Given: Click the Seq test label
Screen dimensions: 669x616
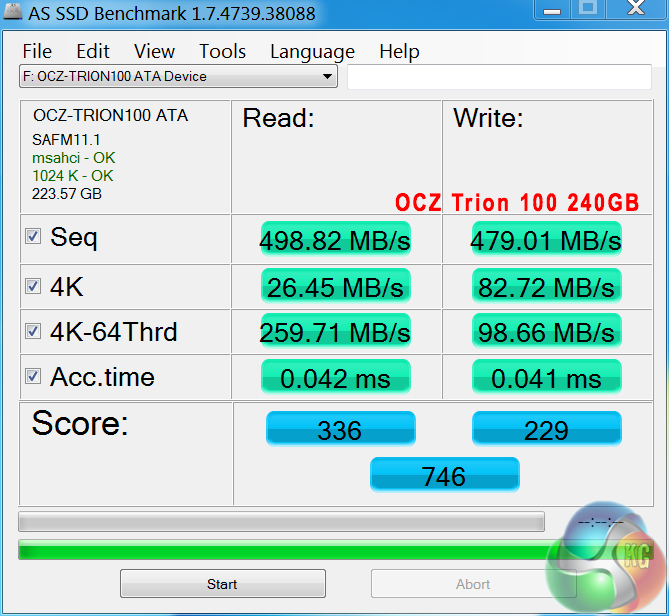Looking at the screenshot, I should click(74, 237).
